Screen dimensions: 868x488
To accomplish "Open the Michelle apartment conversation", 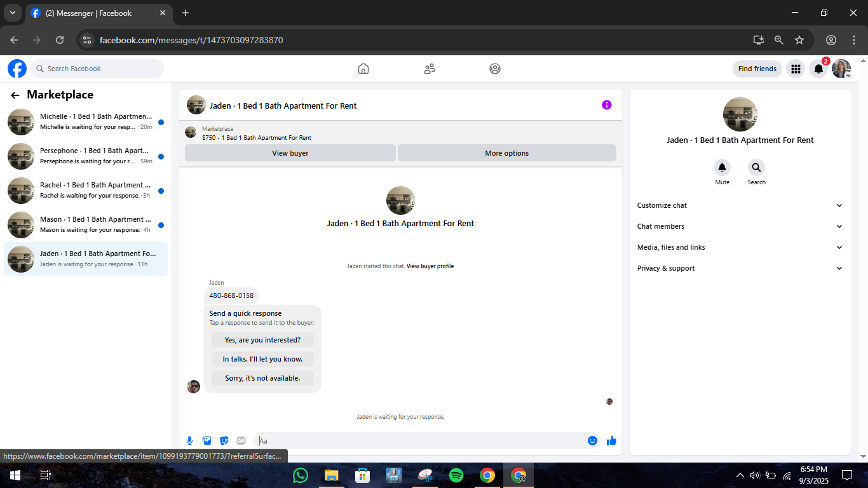I will [x=86, y=122].
